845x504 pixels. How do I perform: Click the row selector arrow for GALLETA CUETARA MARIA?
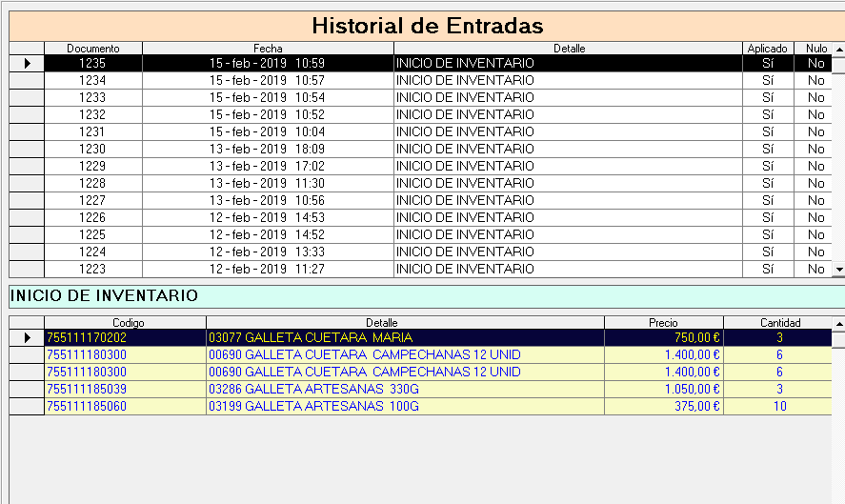point(27,337)
